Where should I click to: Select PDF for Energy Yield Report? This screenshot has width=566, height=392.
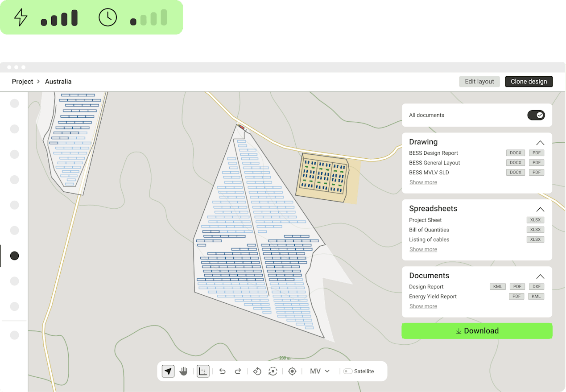click(x=517, y=297)
